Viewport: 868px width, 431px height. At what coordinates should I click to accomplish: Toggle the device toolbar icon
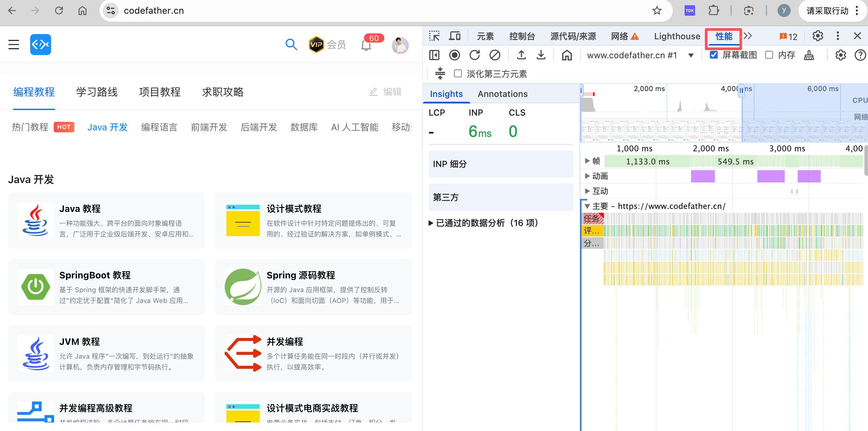[455, 36]
